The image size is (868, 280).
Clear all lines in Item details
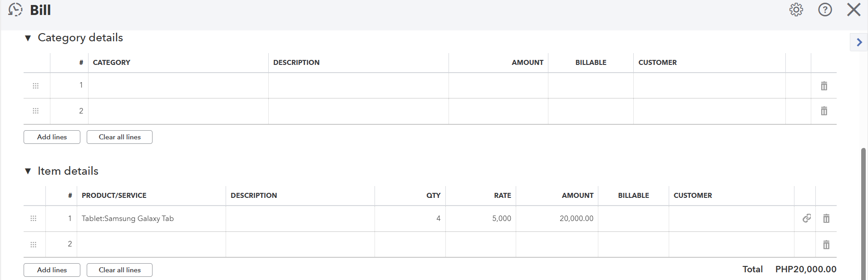[x=119, y=270]
